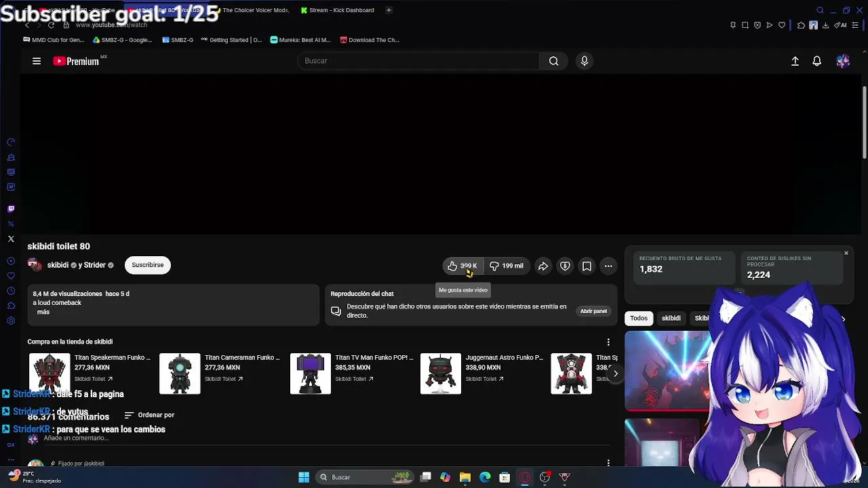Open the MMD Club bookmark

tap(54, 40)
